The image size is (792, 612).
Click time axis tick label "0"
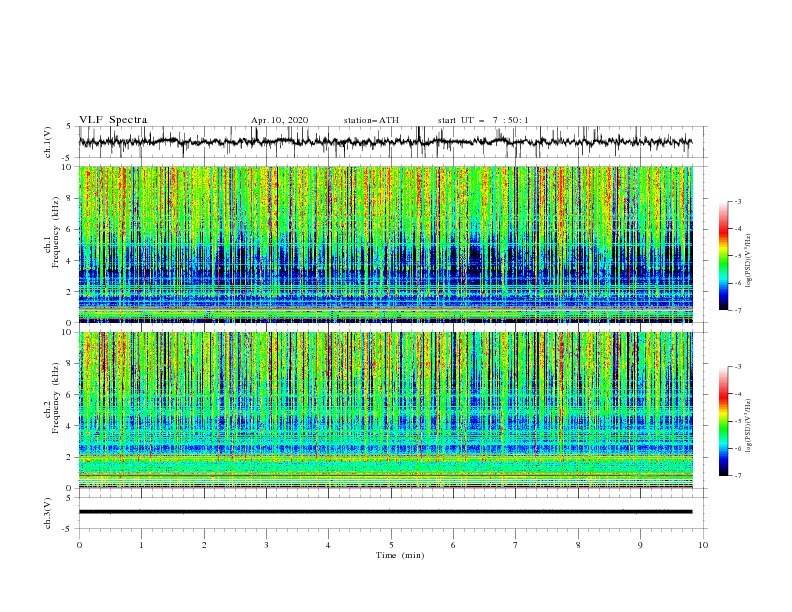[x=79, y=545]
